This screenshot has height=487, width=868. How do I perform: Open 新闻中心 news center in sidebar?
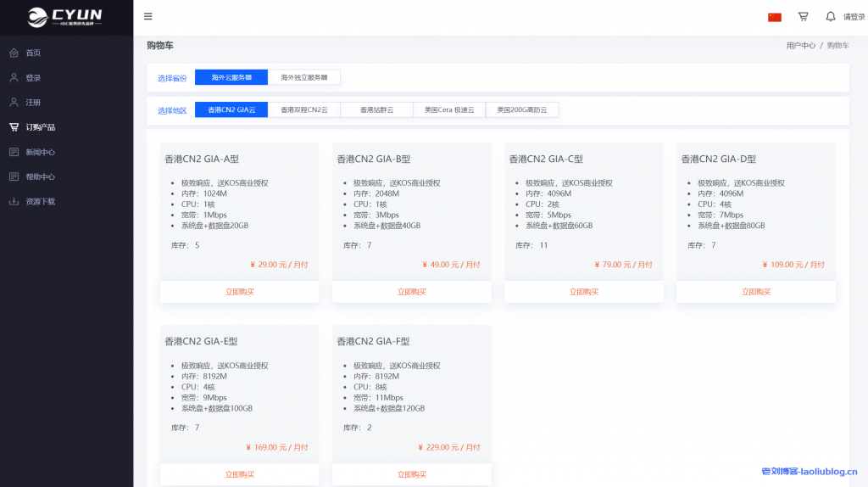tap(40, 152)
